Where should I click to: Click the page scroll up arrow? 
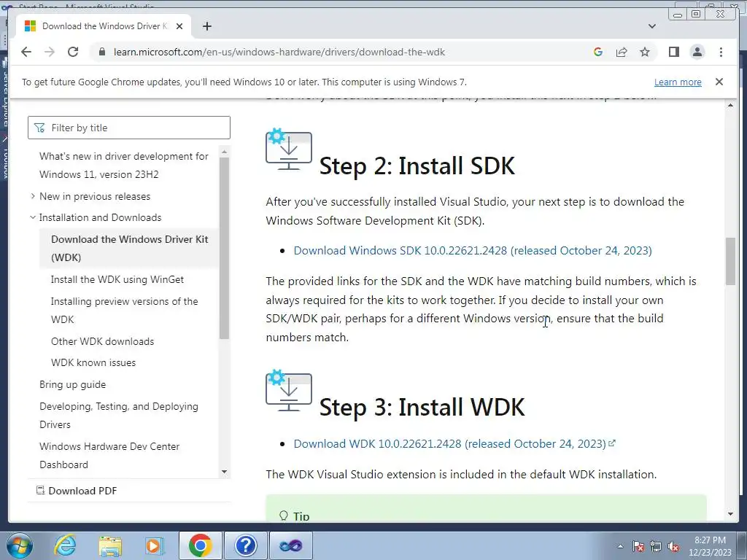[x=730, y=105]
